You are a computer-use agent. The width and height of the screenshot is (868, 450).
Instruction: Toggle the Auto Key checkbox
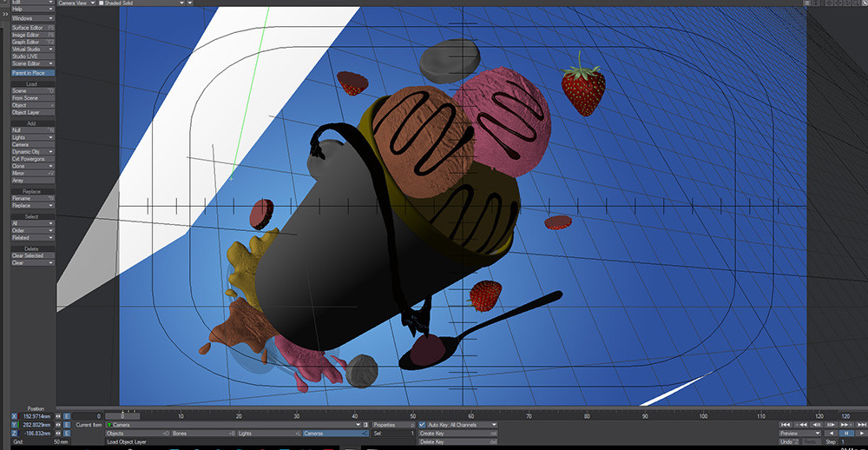click(423, 425)
